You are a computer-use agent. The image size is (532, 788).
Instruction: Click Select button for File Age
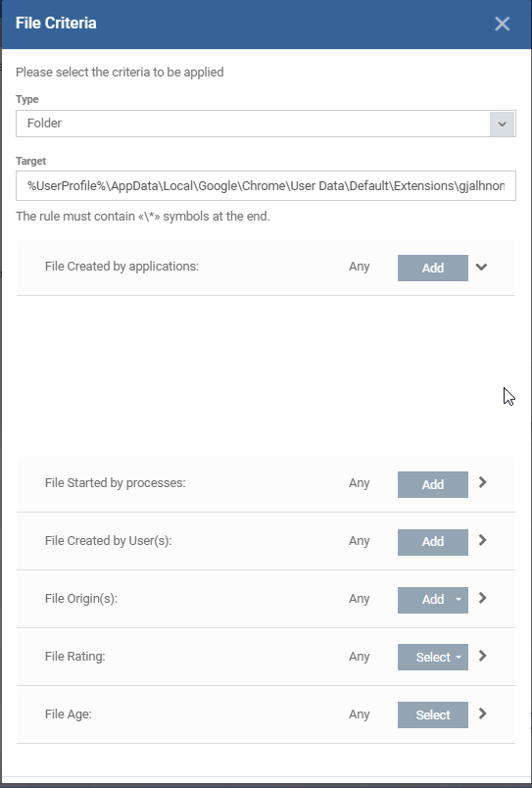432,715
